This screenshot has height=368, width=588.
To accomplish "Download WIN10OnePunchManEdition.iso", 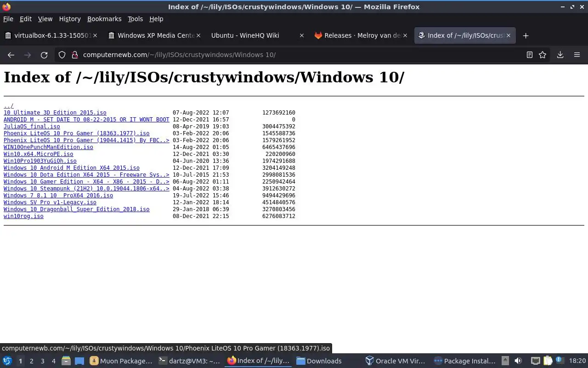I will tap(48, 147).
